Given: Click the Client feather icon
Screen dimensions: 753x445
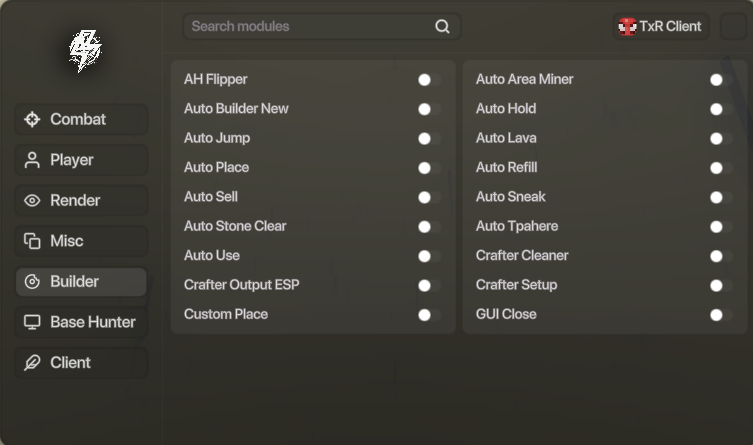Looking at the screenshot, I should point(32,362).
